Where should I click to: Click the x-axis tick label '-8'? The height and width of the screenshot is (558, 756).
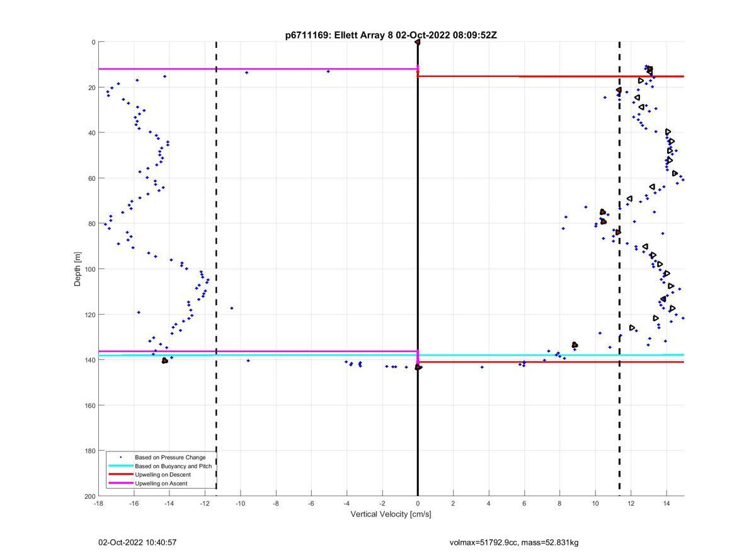(276, 503)
